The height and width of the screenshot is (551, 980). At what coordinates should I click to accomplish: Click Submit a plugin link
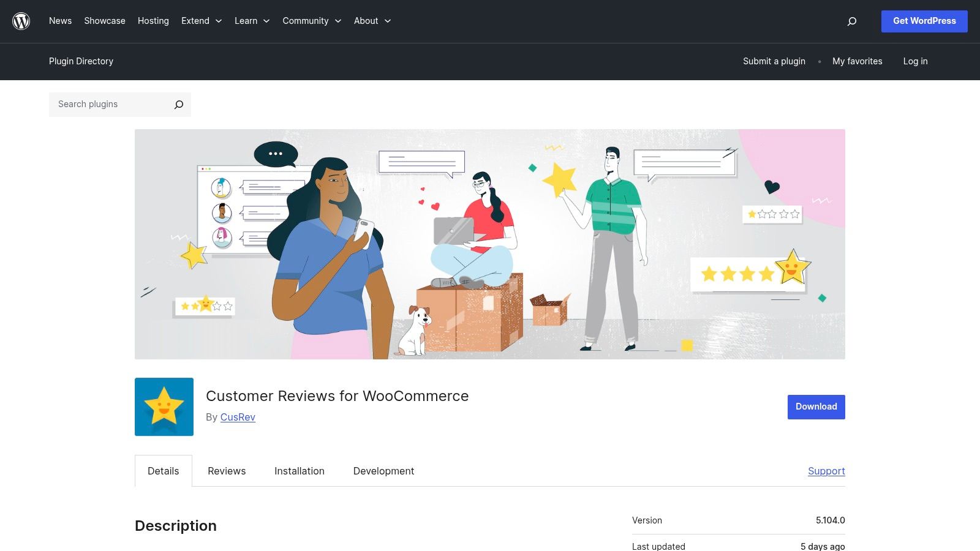[x=774, y=61]
